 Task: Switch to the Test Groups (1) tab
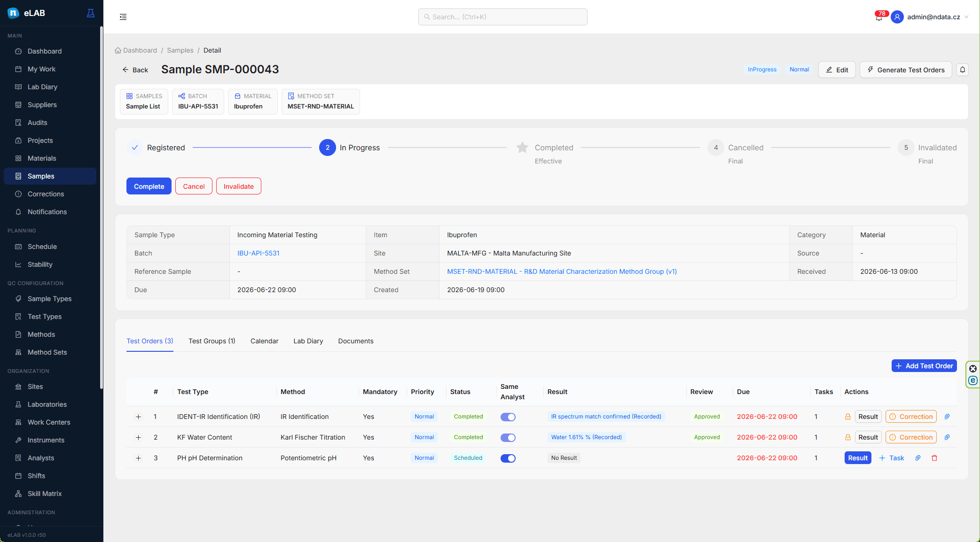click(x=212, y=341)
